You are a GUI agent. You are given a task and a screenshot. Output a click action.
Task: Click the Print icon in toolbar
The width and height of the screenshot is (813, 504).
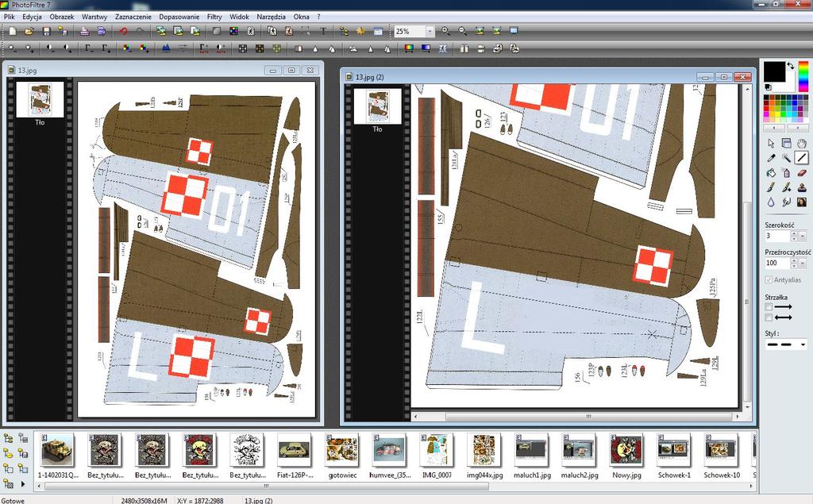click(84, 32)
